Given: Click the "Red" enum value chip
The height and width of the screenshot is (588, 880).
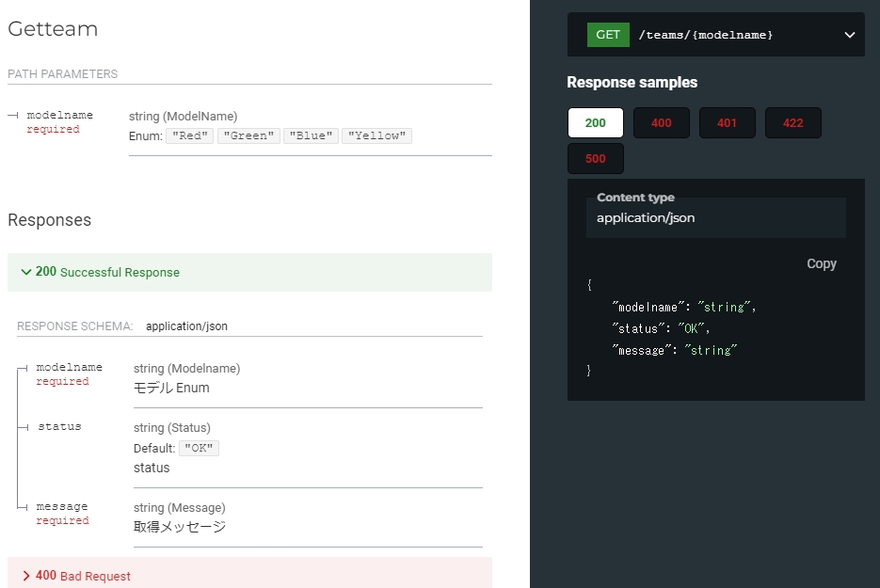Looking at the screenshot, I should [189, 135].
